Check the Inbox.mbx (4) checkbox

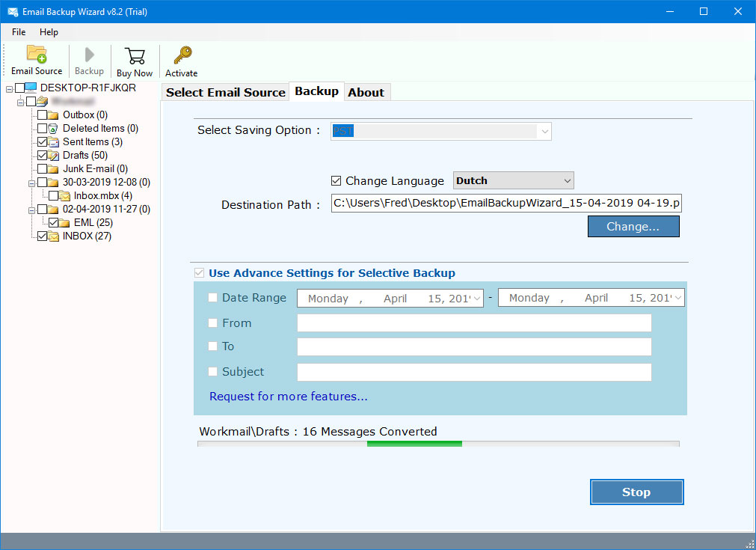point(54,195)
